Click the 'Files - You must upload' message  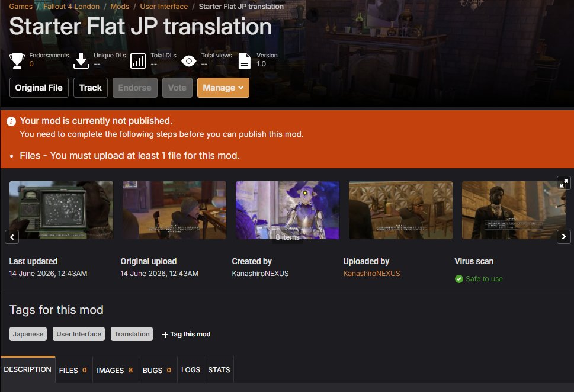(130, 156)
